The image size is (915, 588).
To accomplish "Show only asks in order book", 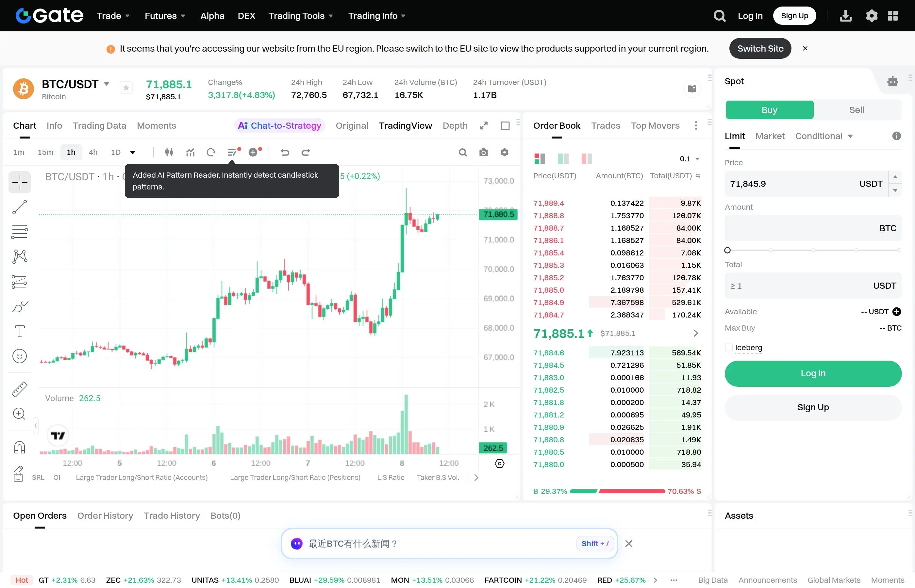I will 587,158.
